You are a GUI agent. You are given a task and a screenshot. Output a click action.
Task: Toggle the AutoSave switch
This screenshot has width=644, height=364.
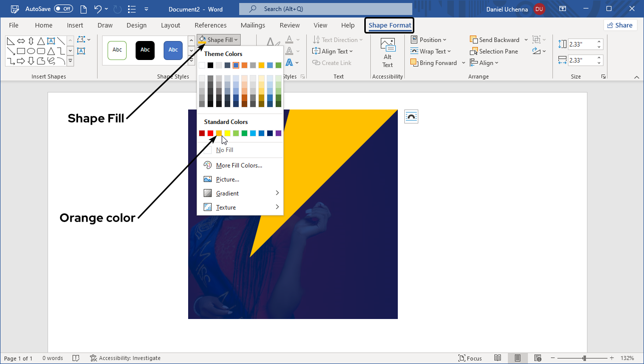(63, 9)
